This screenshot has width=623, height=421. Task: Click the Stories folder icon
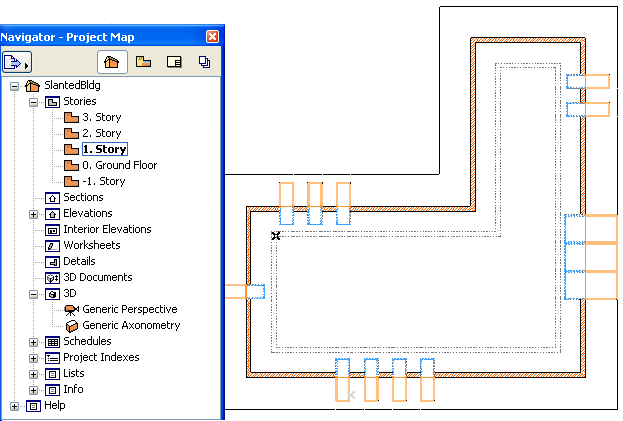[52, 102]
